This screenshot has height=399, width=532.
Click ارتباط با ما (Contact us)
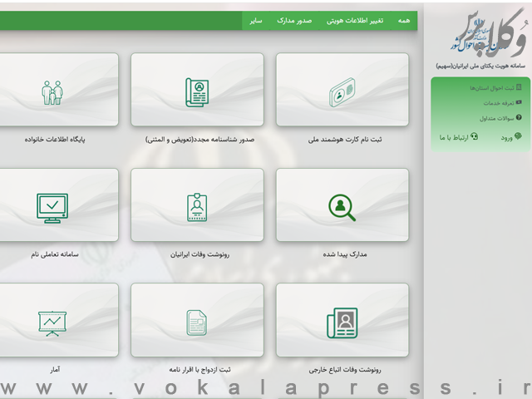458,136
